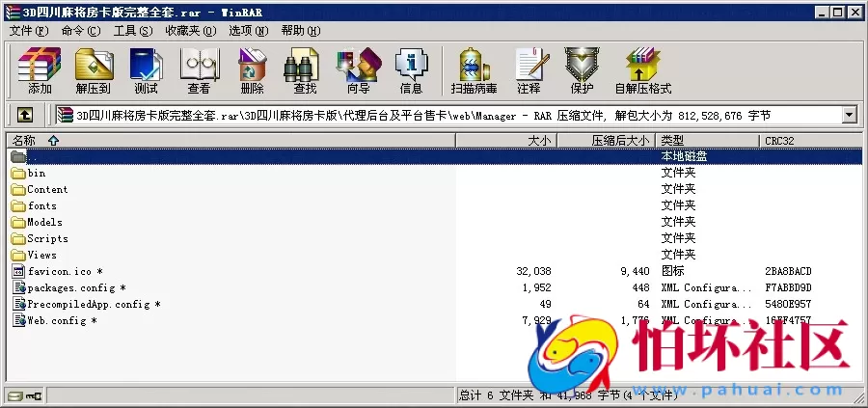The width and height of the screenshot is (868, 408).
Task: Click the Web.config file icon
Action: click(x=19, y=320)
